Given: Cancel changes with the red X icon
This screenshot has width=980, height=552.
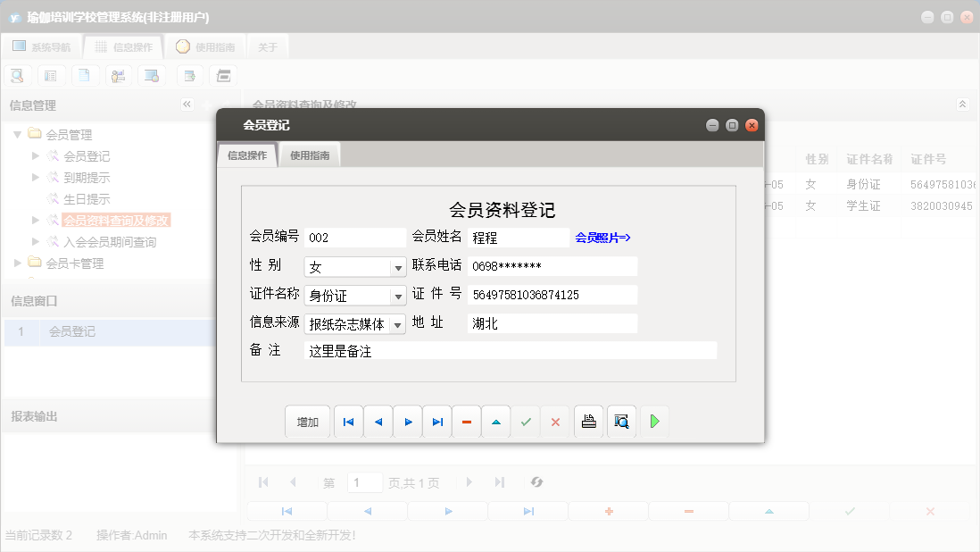Looking at the screenshot, I should click(x=554, y=421).
